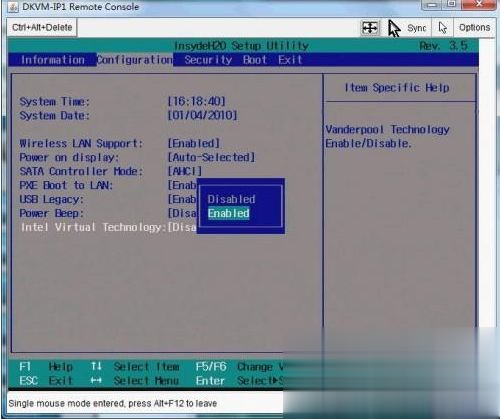This screenshot has height=419, width=500.
Task: Click the ESC Exit key hint
Action: pyautogui.click(x=46, y=380)
